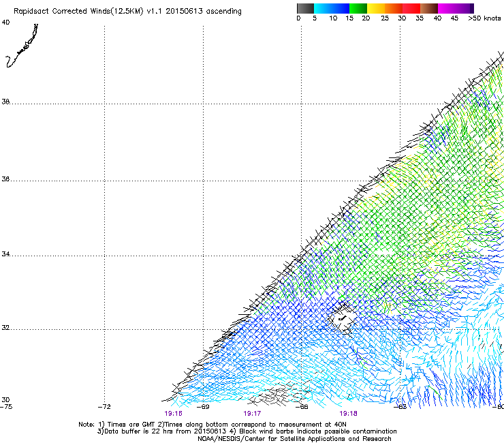Click the '15' colorbar label
504x443 pixels.
[349, 18]
